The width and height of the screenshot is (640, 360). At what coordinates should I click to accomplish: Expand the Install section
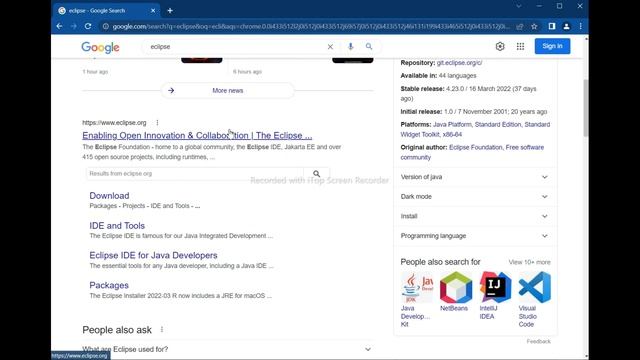click(x=475, y=216)
